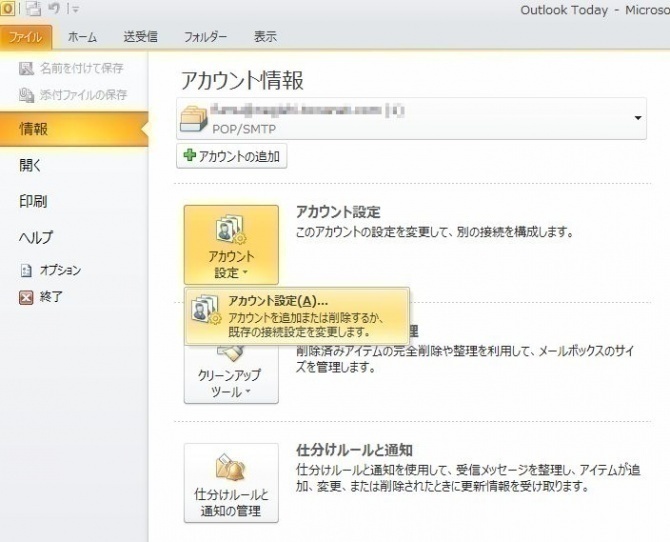
Task: Open the アカウント設定 large icon button
Action: tap(231, 245)
